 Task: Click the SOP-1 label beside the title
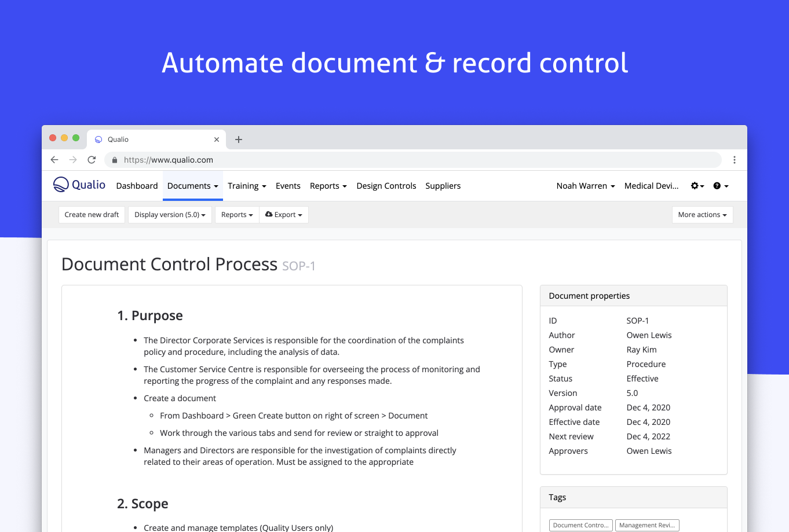(x=299, y=266)
